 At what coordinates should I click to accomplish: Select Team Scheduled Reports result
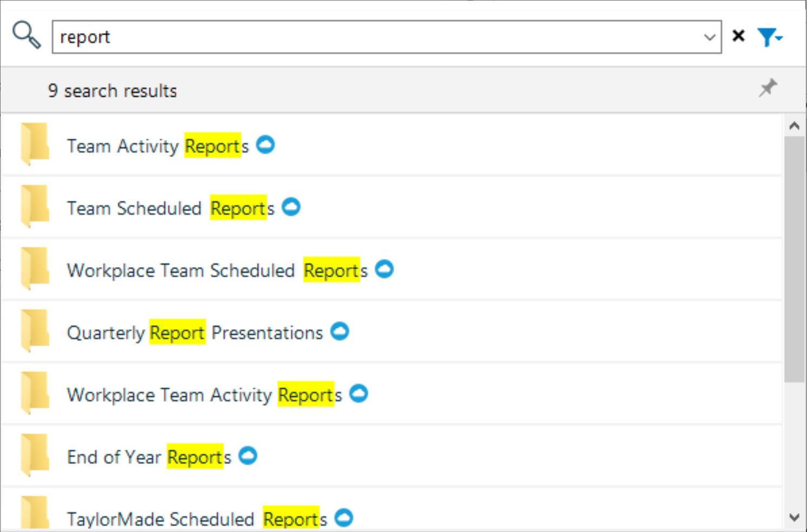170,208
